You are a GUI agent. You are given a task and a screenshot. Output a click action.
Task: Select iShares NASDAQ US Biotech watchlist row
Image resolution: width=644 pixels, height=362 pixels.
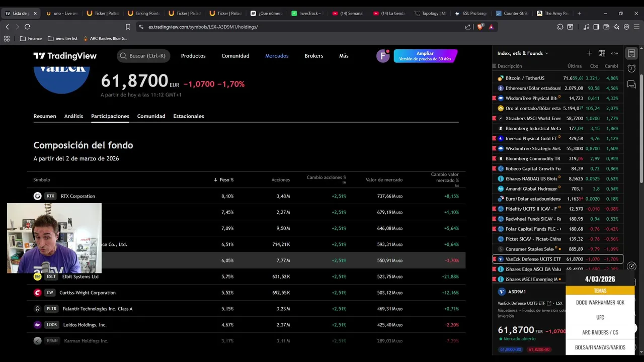point(557,178)
